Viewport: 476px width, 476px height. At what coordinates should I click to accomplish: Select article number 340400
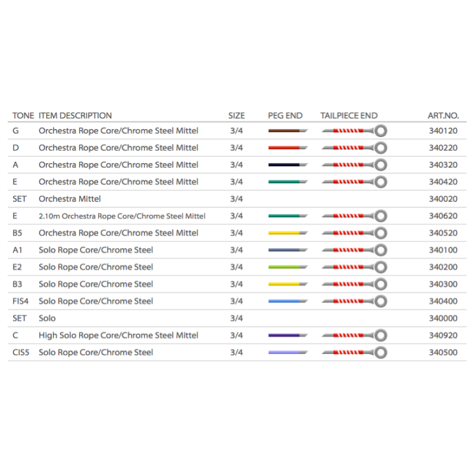[x=443, y=301]
